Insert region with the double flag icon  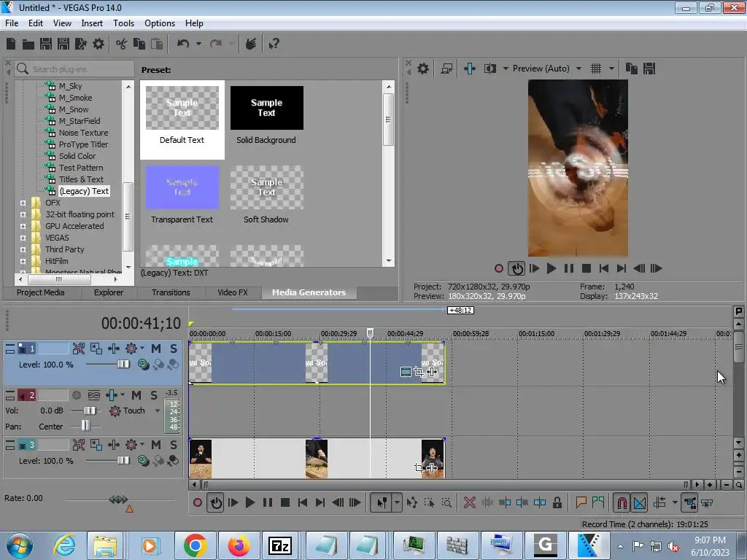coord(598,502)
